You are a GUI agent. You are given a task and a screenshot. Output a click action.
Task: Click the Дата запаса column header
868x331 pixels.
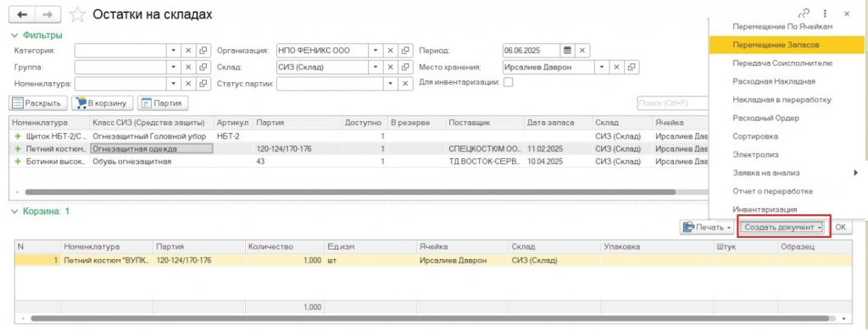pyautogui.click(x=558, y=123)
